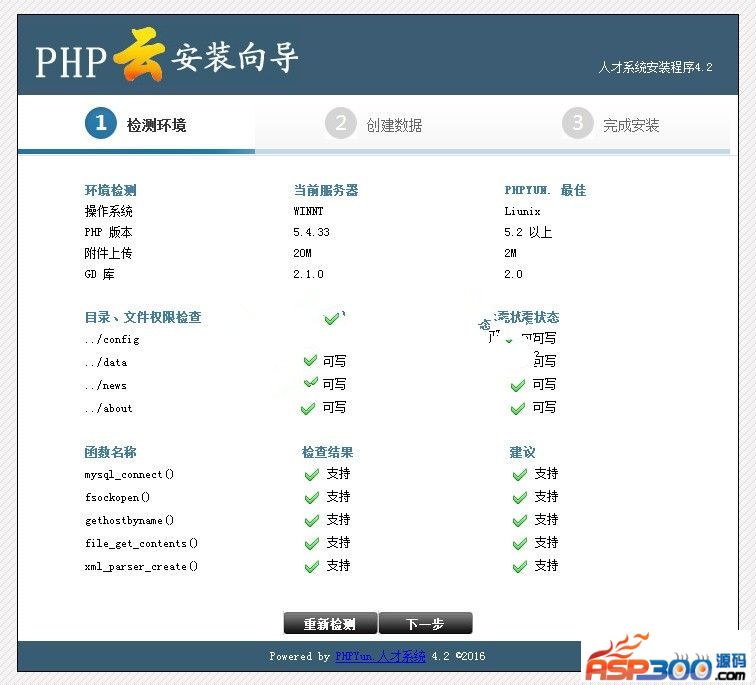Click the step 1 number circle
756x685 pixels.
[x=101, y=123]
